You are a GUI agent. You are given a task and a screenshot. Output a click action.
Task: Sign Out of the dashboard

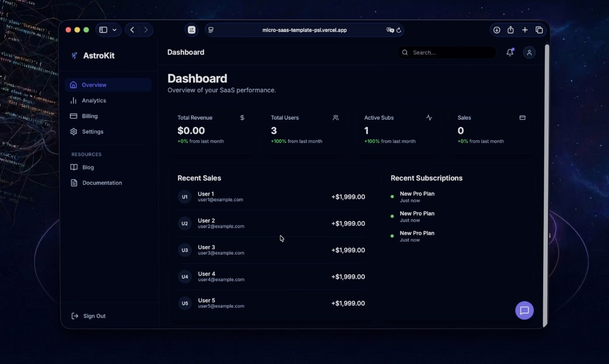(x=89, y=316)
